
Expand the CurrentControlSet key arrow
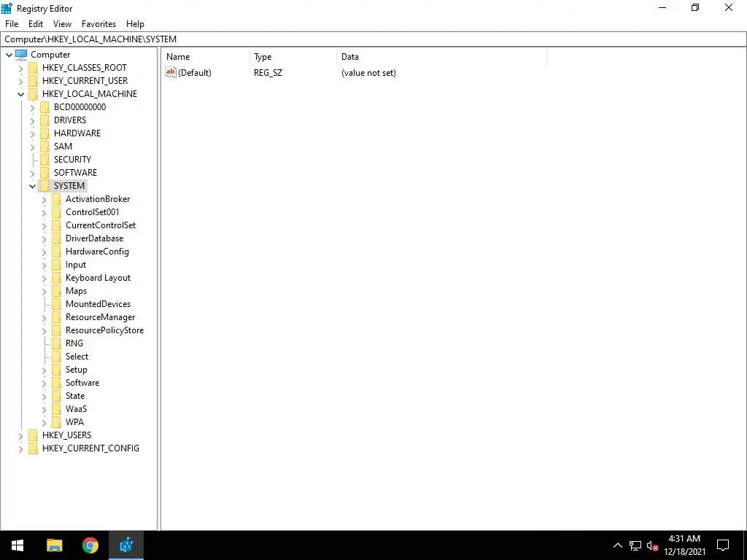tap(44, 226)
